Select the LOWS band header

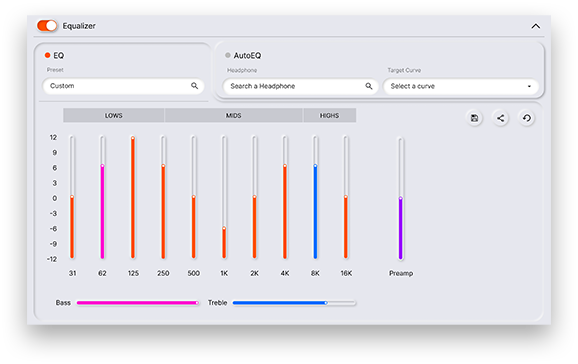point(114,115)
